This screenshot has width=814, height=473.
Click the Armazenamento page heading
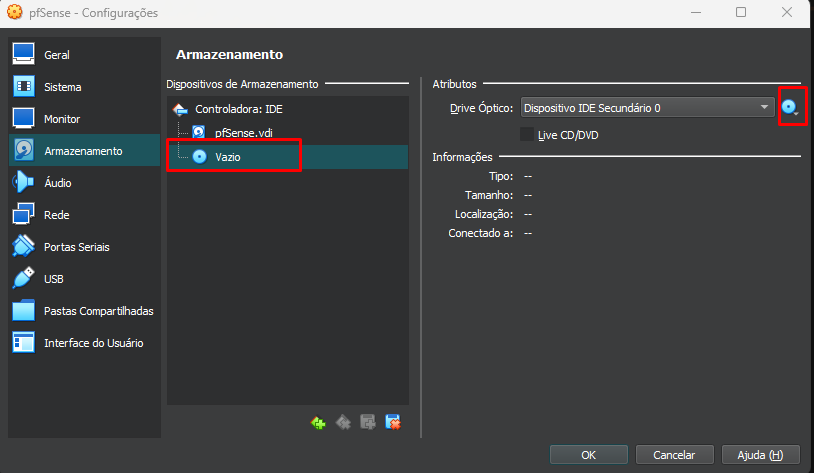click(x=229, y=55)
